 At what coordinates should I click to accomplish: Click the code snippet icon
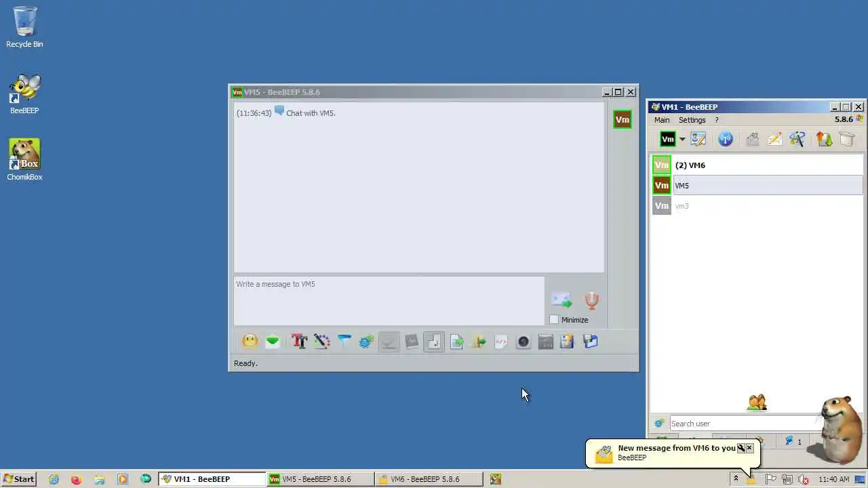[501, 342]
